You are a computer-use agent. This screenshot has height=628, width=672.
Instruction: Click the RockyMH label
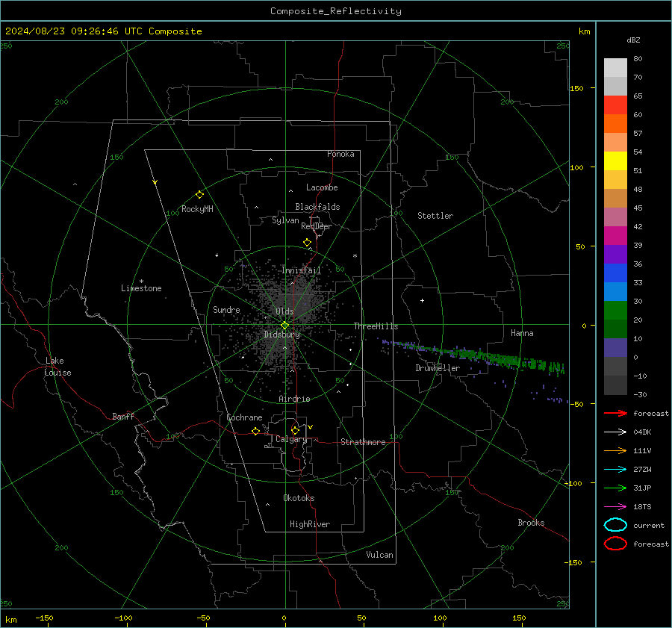point(197,209)
